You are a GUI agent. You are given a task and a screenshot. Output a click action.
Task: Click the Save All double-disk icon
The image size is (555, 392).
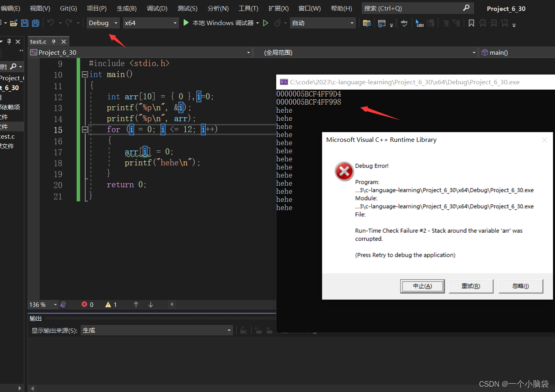tap(36, 23)
